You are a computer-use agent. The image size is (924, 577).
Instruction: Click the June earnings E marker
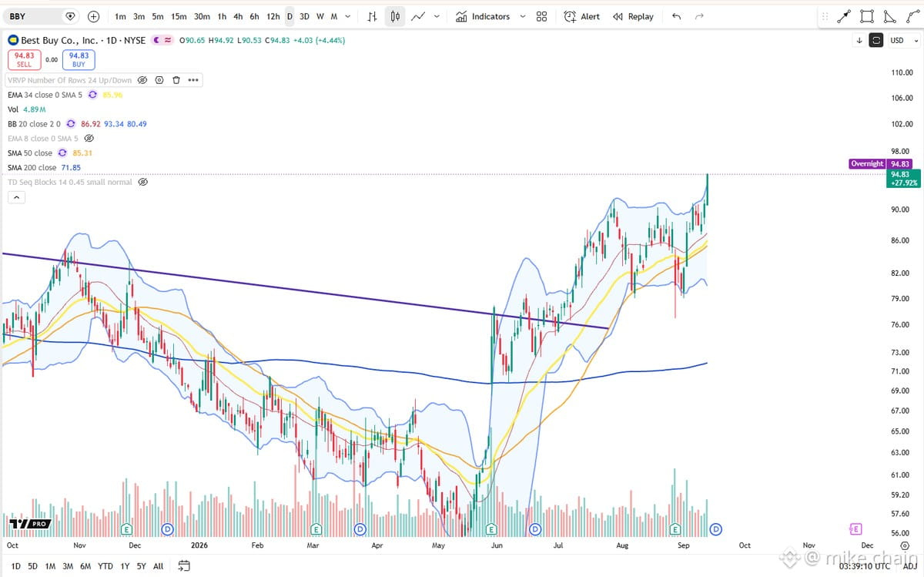point(491,529)
